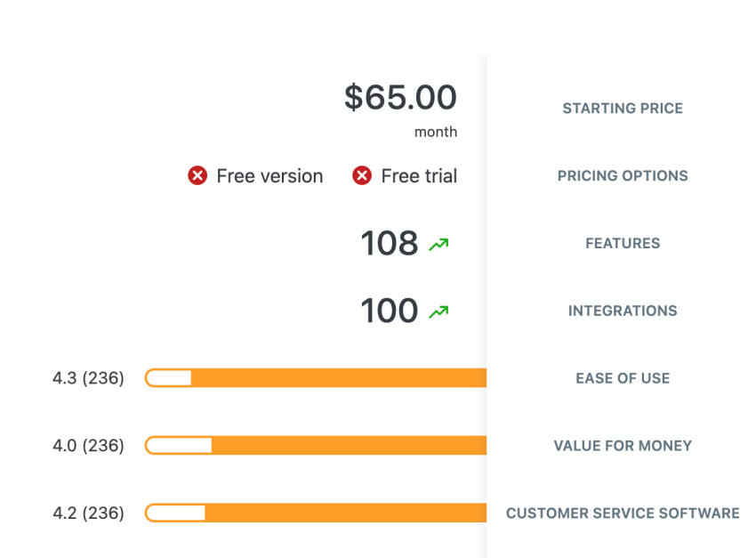Select the Free trial text label
The width and height of the screenshot is (756, 558).
419,176
